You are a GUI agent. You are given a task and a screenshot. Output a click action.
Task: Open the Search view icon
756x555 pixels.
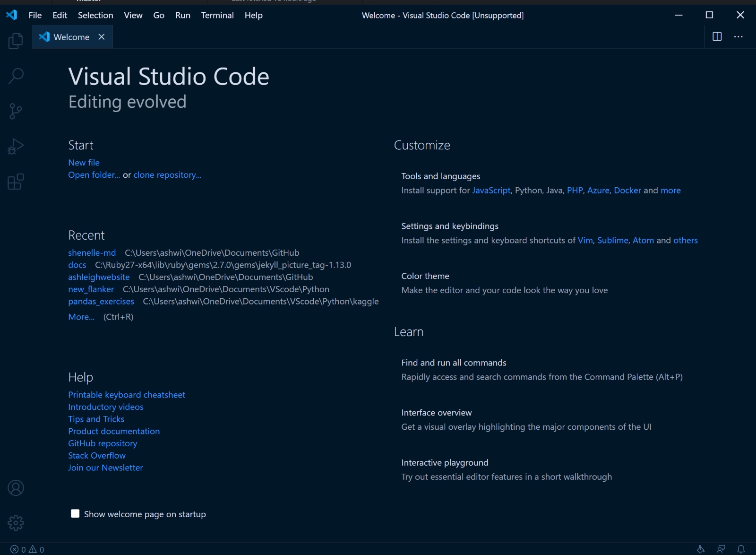click(16, 76)
